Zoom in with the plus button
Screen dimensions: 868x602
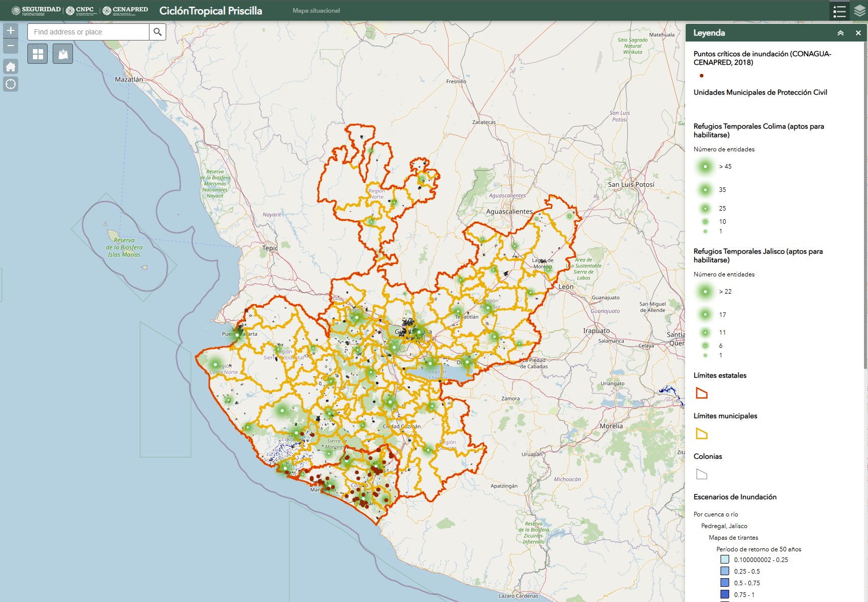(11, 30)
